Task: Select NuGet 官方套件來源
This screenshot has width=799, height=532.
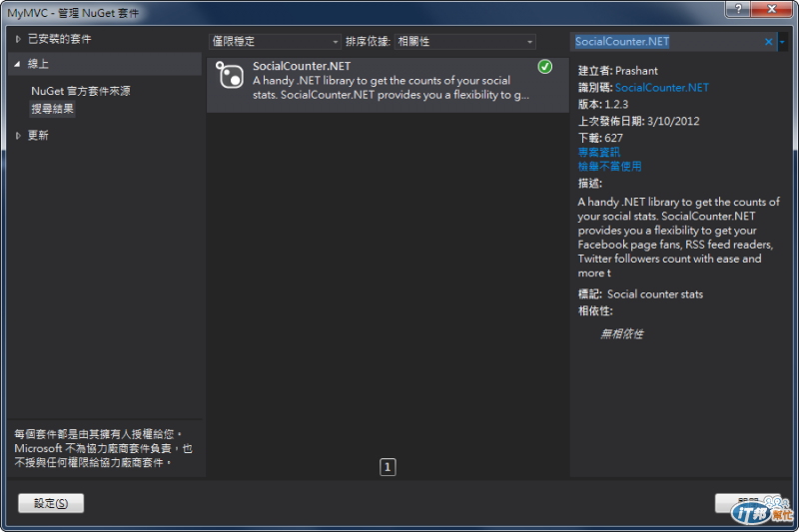Action: [81, 91]
